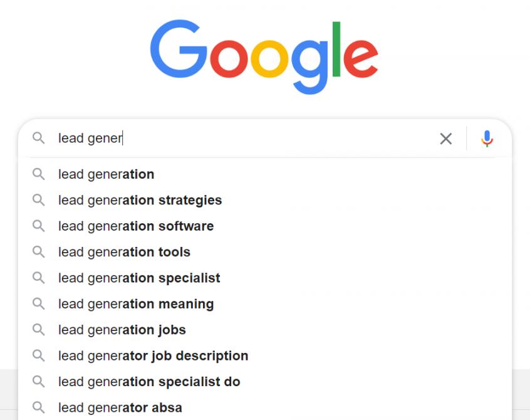Pick 'lead generation software' from suggestions
Viewport: 530px width, 420px height.
[136, 226]
